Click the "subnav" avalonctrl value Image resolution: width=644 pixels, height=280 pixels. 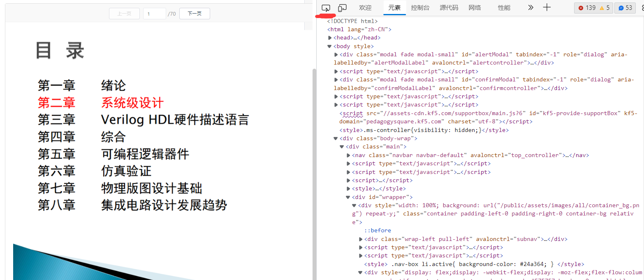[526, 239]
